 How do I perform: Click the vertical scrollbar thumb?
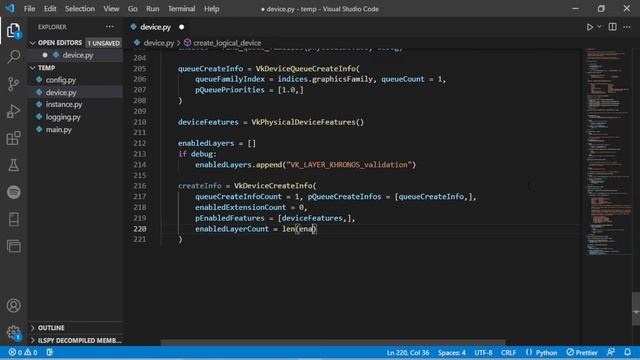[636, 309]
